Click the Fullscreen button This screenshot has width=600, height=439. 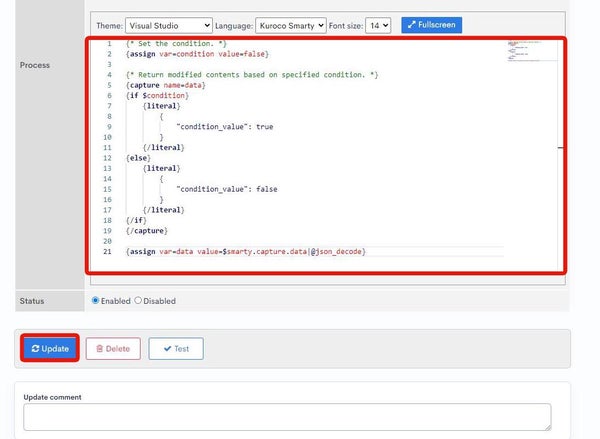point(431,25)
